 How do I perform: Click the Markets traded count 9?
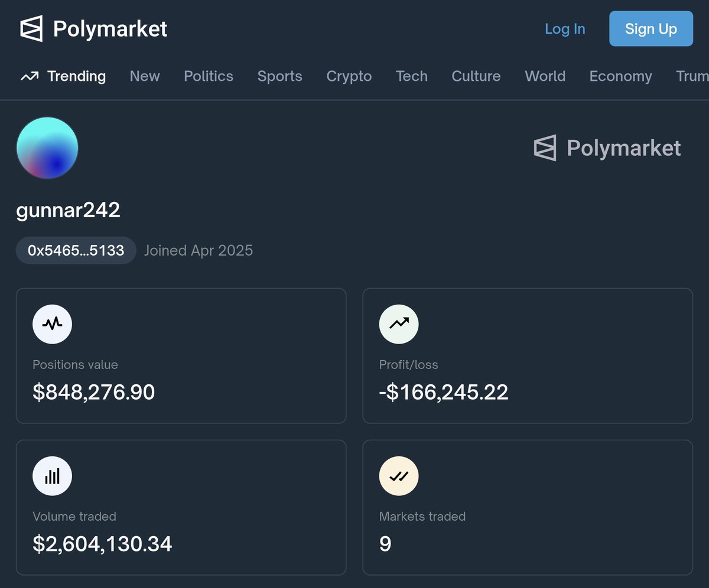point(385,544)
